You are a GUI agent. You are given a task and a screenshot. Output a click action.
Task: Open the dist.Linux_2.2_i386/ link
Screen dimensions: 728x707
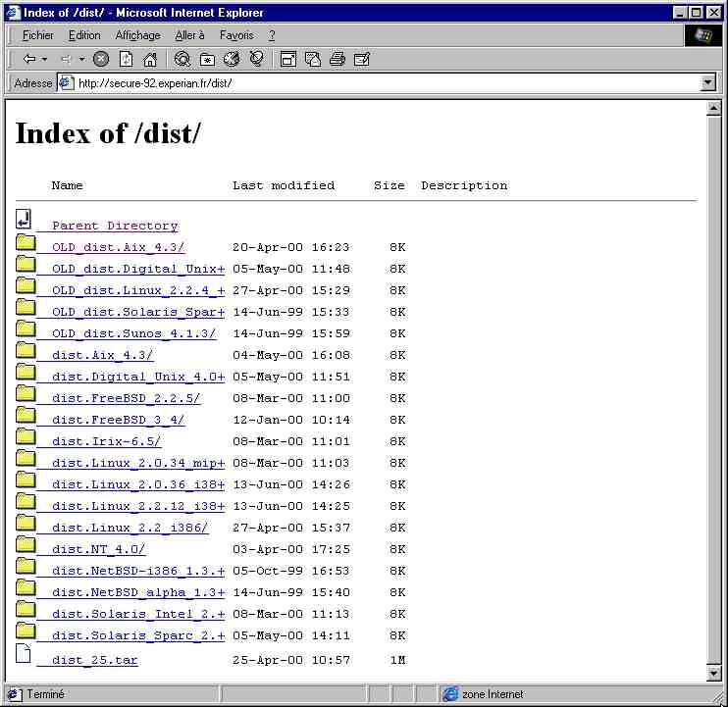[130, 528]
